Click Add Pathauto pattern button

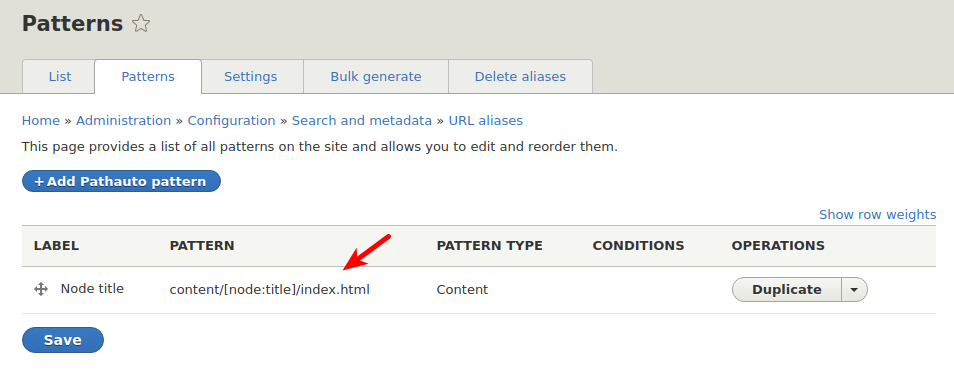point(121,181)
